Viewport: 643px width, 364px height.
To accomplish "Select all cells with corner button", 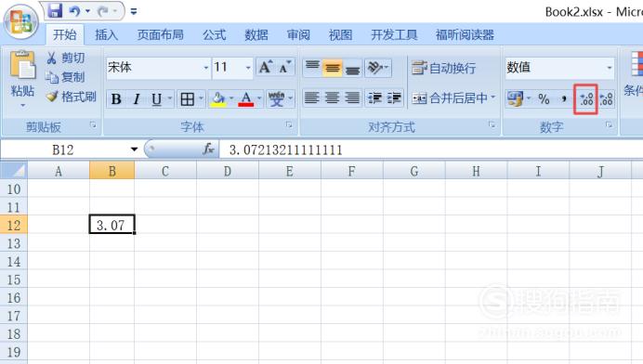I will pos(14,170).
